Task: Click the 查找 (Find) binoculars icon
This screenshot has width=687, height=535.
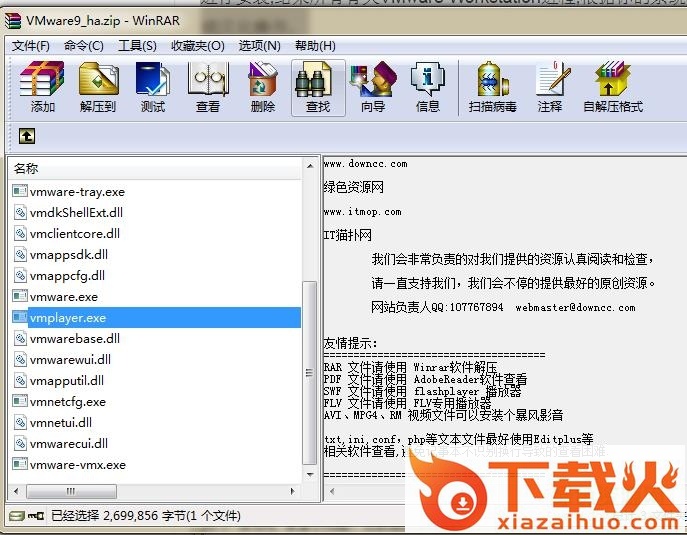Action: (318, 87)
